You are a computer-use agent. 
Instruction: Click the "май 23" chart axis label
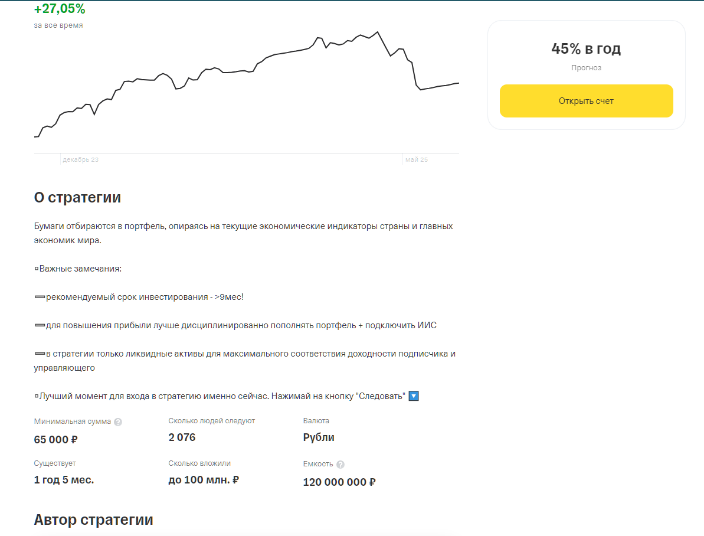click(x=416, y=159)
